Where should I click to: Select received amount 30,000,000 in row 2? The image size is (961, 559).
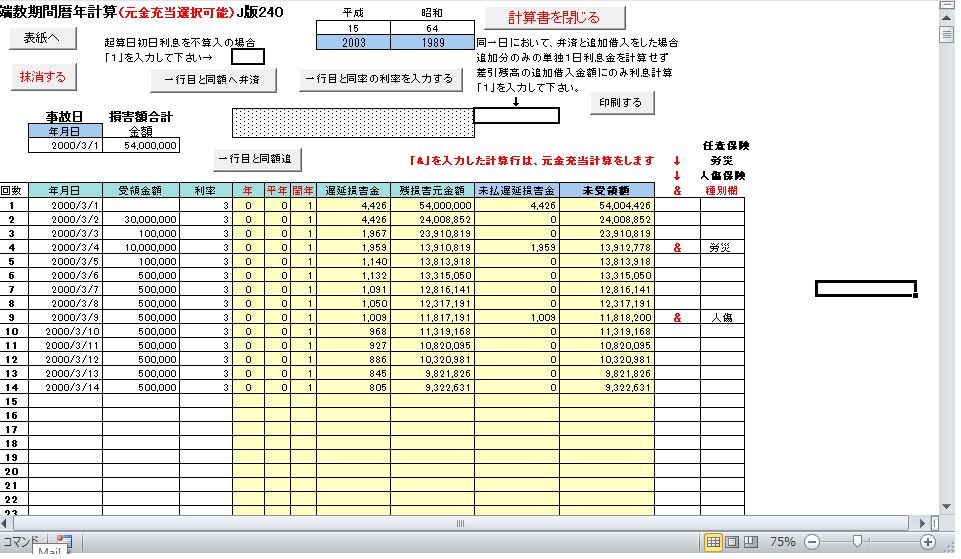click(x=141, y=219)
